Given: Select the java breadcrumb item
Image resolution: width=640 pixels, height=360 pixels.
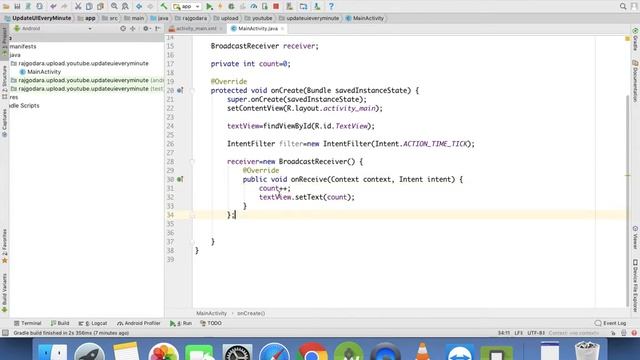Looking at the screenshot, I should point(159,18).
